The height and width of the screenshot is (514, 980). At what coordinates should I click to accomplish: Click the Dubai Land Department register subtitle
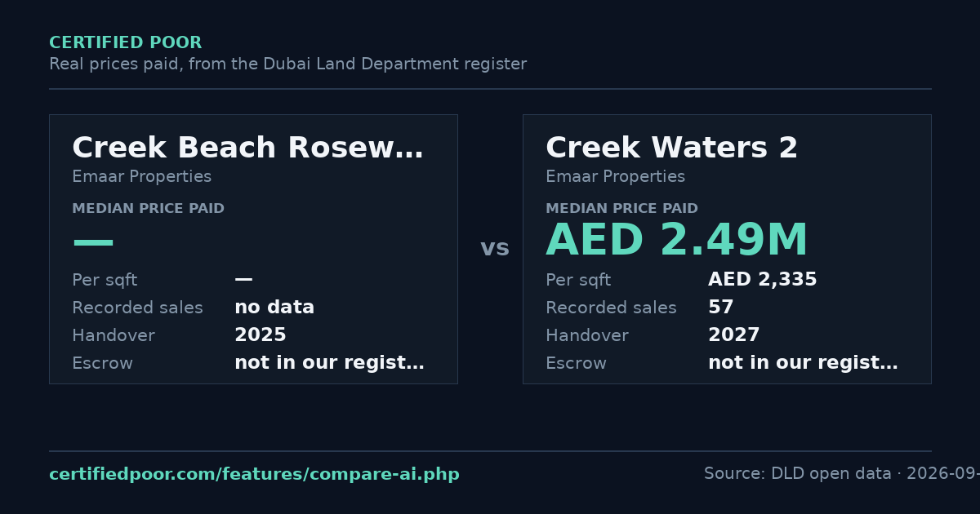pyautogui.click(x=287, y=64)
